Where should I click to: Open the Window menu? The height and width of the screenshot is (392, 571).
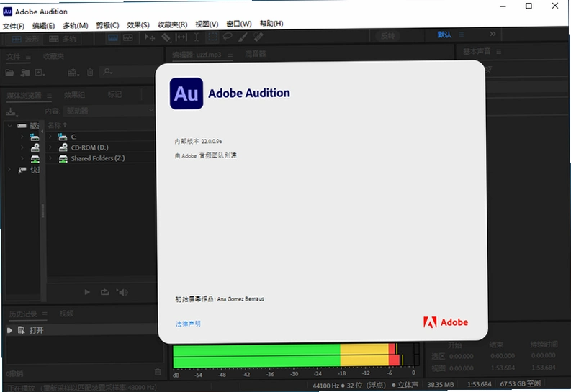pyautogui.click(x=239, y=24)
